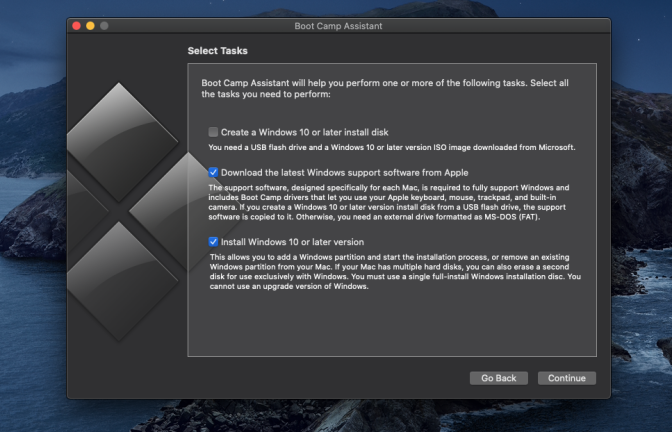This screenshot has height=432, width=672.
Task: Click the 'Download the latest Windows support software' label
Action: (x=345, y=172)
